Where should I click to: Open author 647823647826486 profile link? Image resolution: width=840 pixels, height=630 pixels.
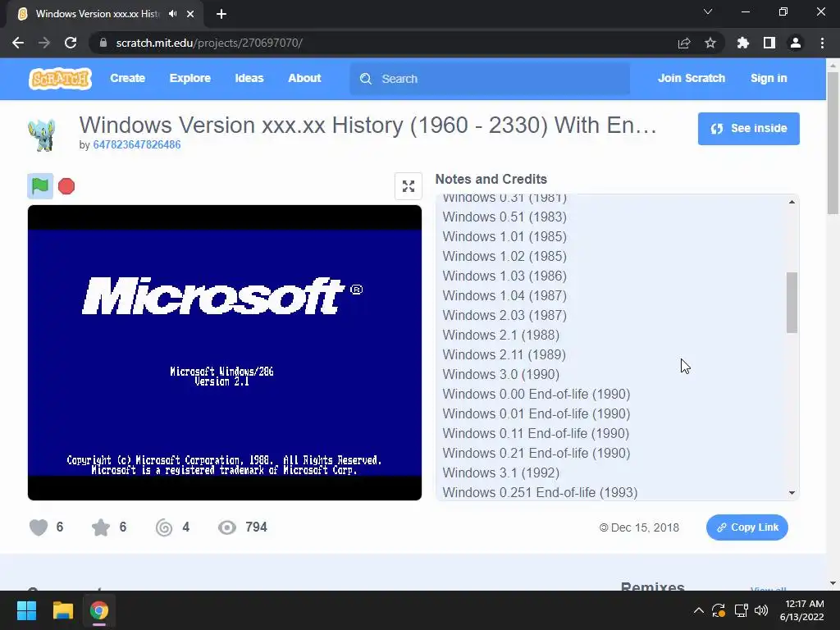[137, 144]
